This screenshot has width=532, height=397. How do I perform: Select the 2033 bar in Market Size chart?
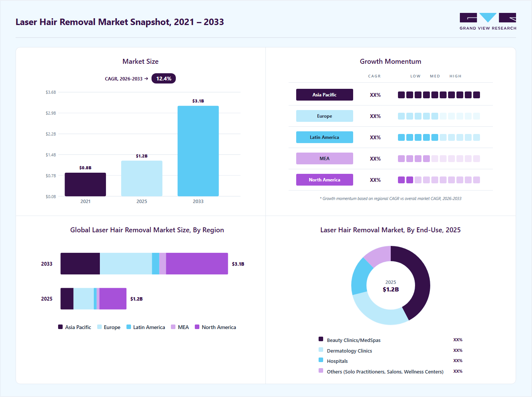pos(198,151)
